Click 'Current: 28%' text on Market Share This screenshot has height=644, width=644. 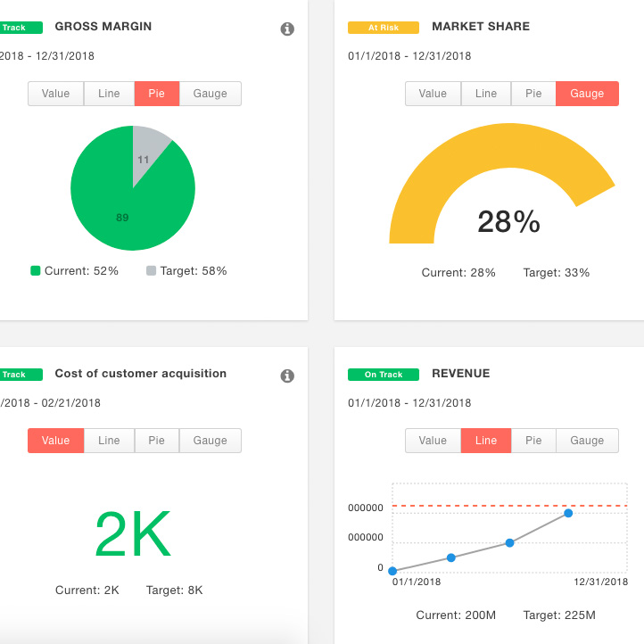tap(458, 273)
